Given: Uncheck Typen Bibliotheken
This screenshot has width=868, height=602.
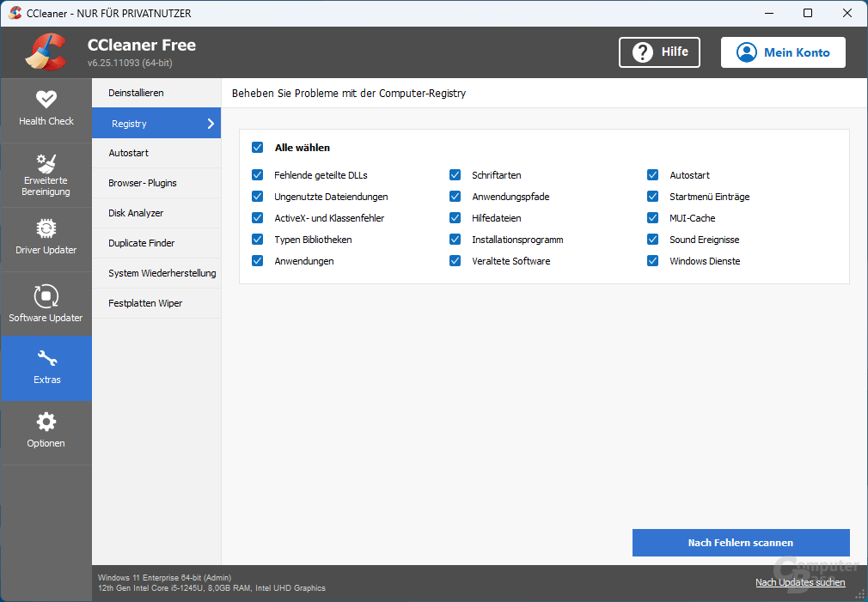Looking at the screenshot, I should click(x=258, y=240).
